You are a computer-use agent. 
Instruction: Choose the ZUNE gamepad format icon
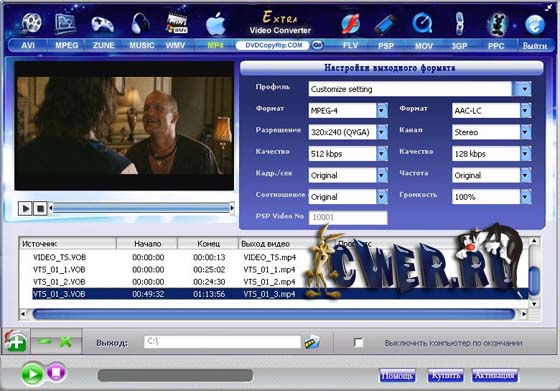[x=102, y=24]
